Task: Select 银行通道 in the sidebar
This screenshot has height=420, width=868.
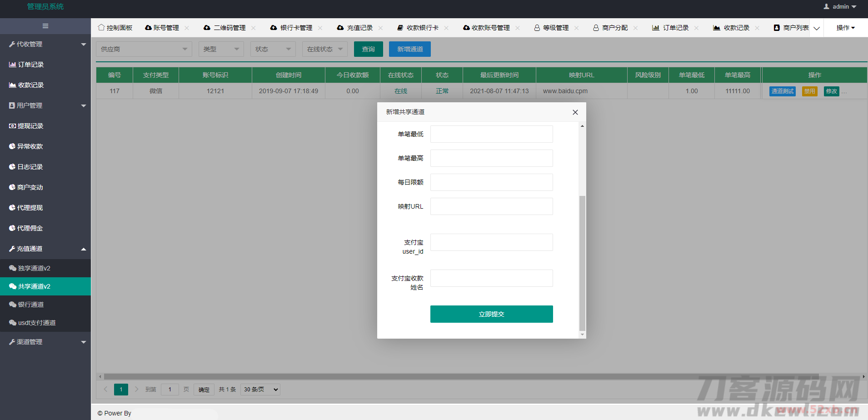Action: (x=31, y=305)
